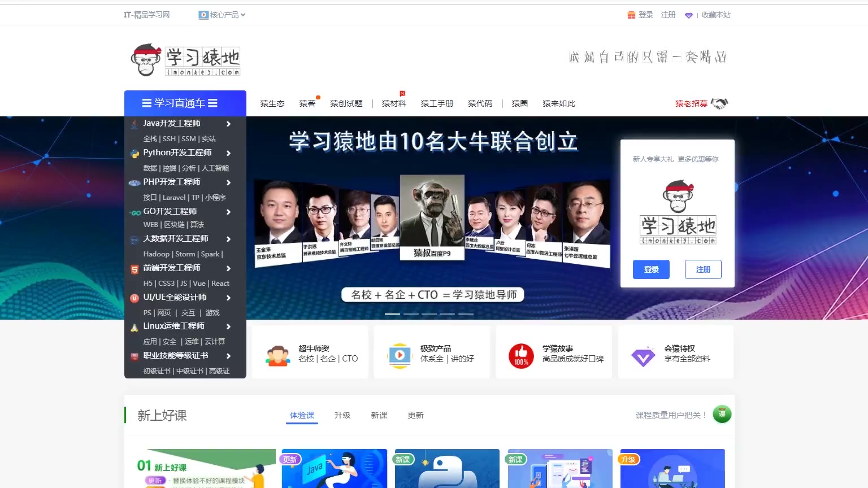Image resolution: width=868 pixels, height=488 pixels.
Task: Click the 猿叔百度P9 portrait in the banner
Action: pyautogui.click(x=432, y=217)
